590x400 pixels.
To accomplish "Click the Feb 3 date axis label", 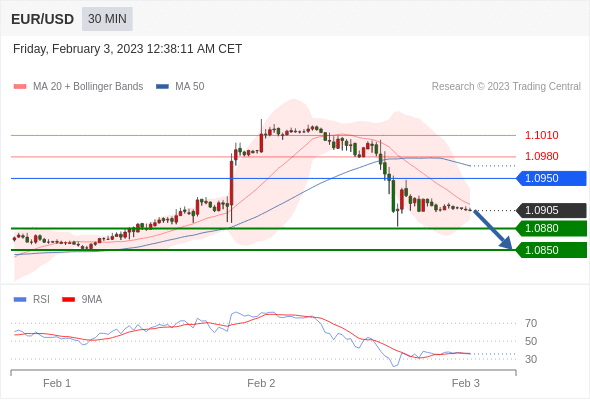I will 465,383.
